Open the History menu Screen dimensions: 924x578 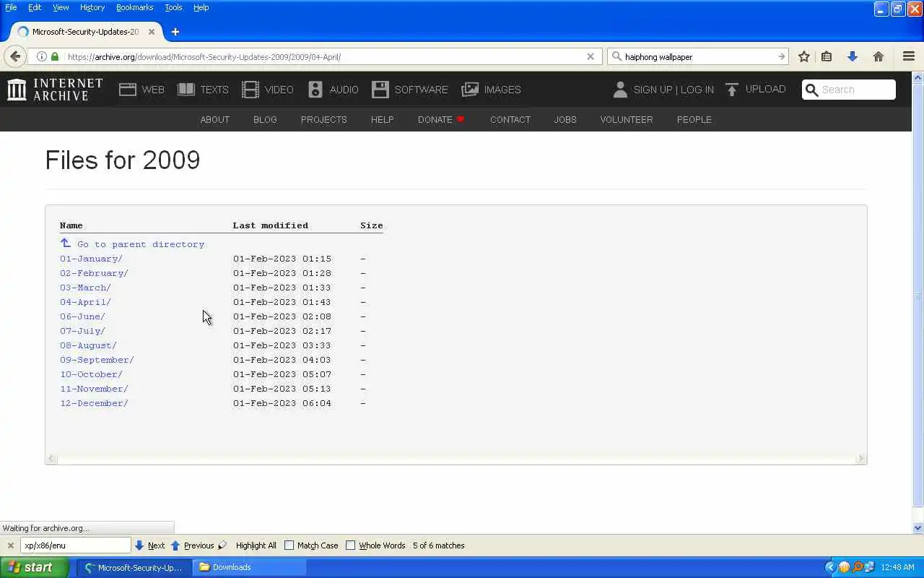click(92, 7)
